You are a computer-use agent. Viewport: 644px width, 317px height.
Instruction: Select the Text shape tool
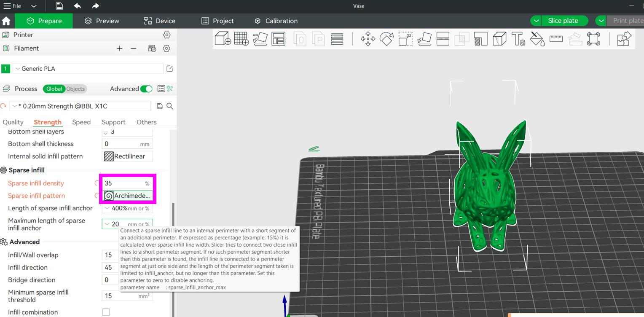518,39
